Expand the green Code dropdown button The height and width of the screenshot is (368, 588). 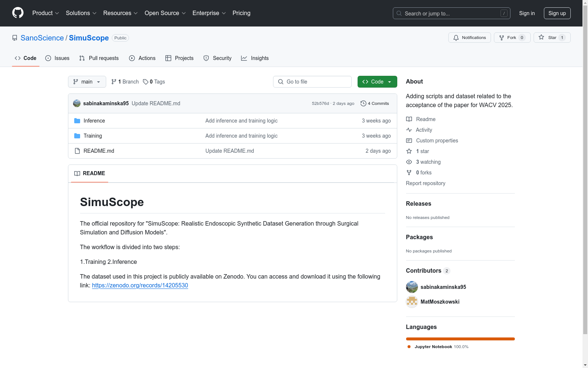pos(377,82)
